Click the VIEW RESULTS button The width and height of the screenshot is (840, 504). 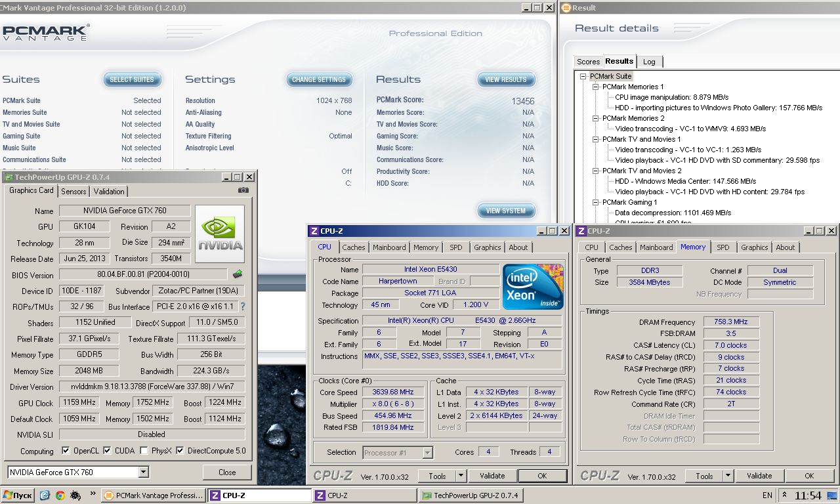pyautogui.click(x=506, y=79)
